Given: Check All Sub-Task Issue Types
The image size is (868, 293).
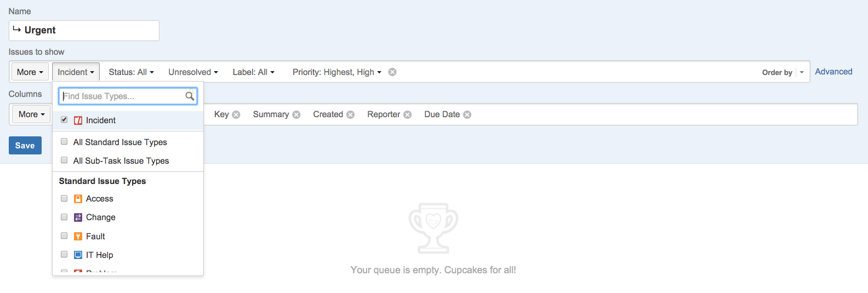Looking at the screenshot, I should click(64, 160).
